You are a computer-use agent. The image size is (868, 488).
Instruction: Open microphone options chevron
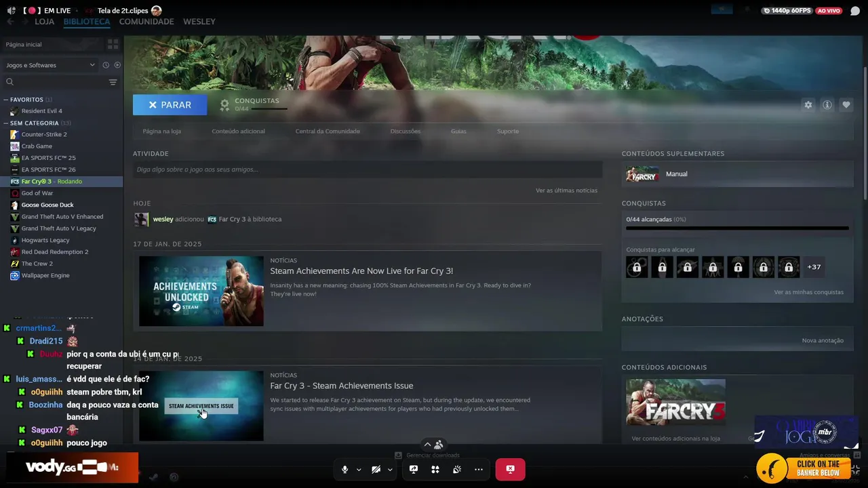coord(359,469)
